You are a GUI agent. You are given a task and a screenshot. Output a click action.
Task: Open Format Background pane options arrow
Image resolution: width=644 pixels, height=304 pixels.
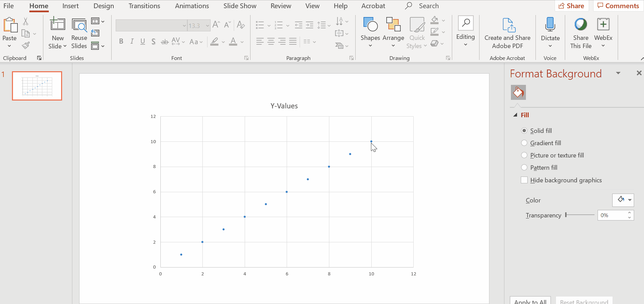pyautogui.click(x=618, y=73)
